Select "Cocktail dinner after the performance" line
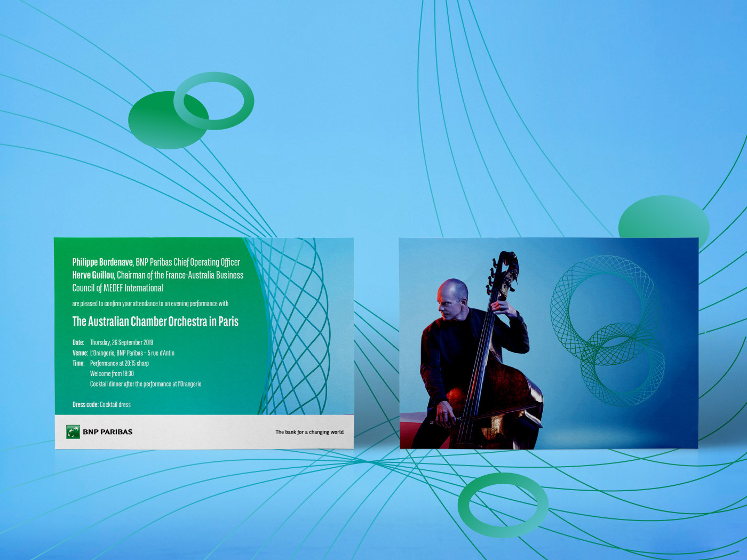Screen dimensions: 747x560 (146, 384)
